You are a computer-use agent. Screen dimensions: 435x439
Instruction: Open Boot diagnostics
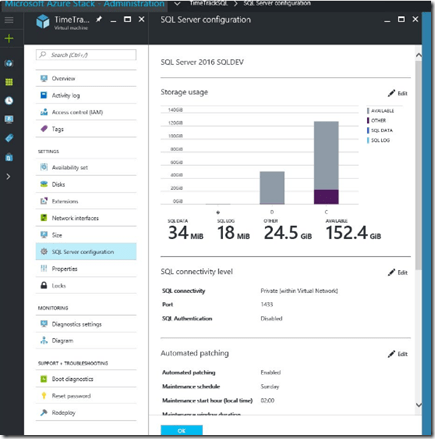click(x=86, y=379)
